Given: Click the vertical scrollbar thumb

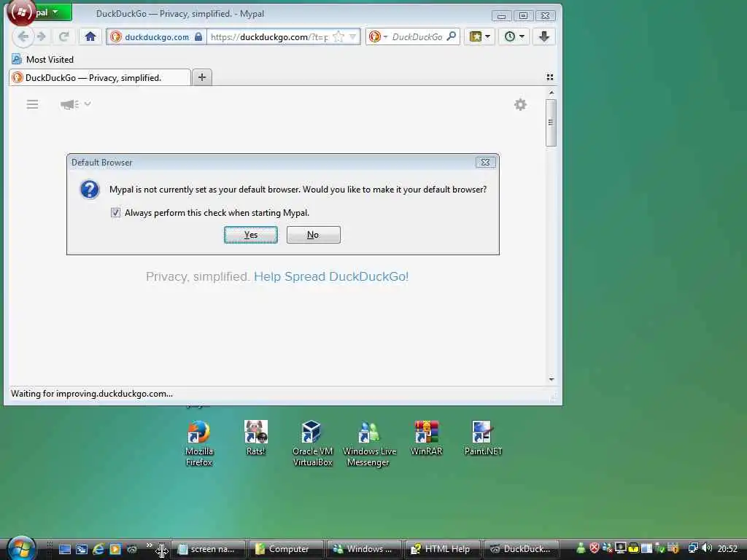Looking at the screenshot, I should coord(551,122).
